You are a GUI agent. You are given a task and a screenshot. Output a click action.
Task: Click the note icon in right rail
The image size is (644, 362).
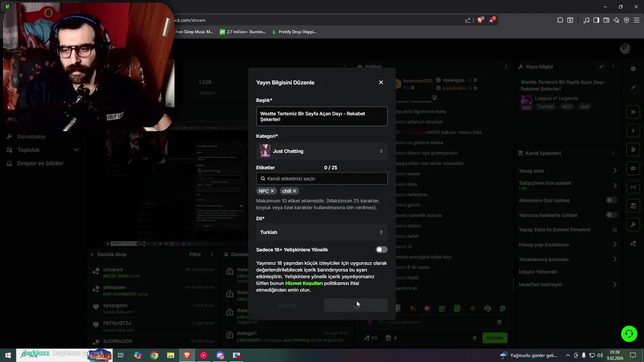tap(633, 150)
